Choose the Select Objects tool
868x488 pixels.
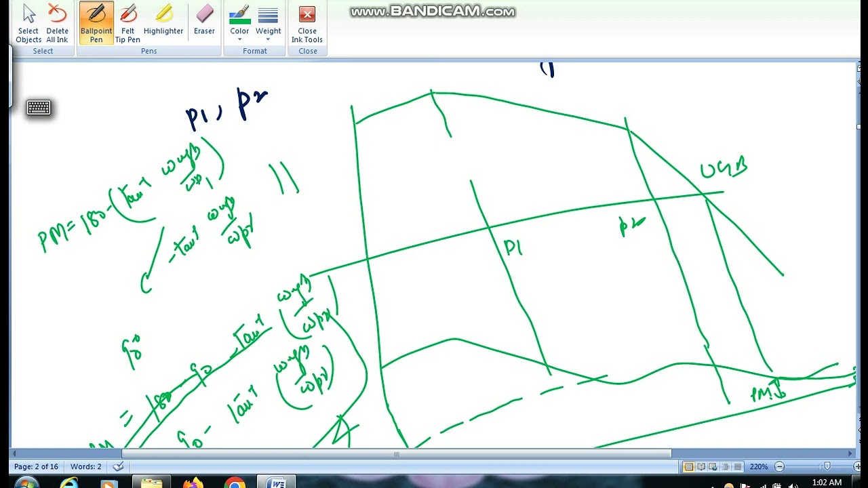pyautogui.click(x=28, y=24)
